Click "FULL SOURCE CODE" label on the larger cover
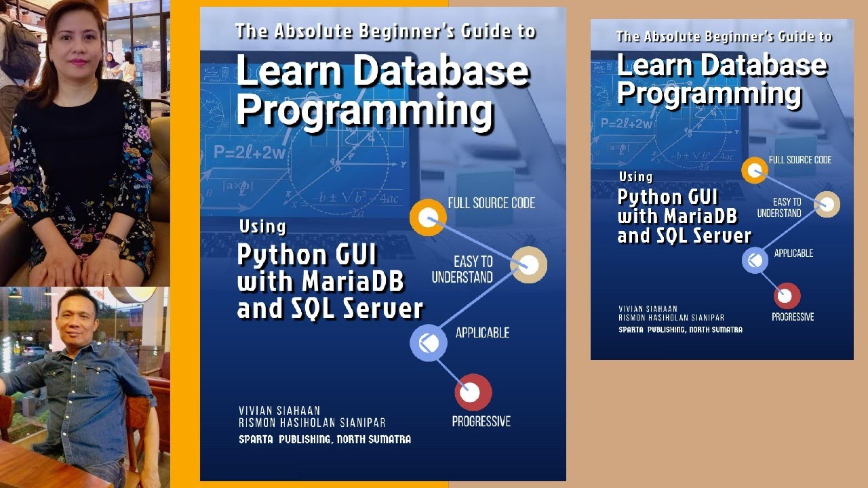This screenshot has width=868, height=488. 492,203
